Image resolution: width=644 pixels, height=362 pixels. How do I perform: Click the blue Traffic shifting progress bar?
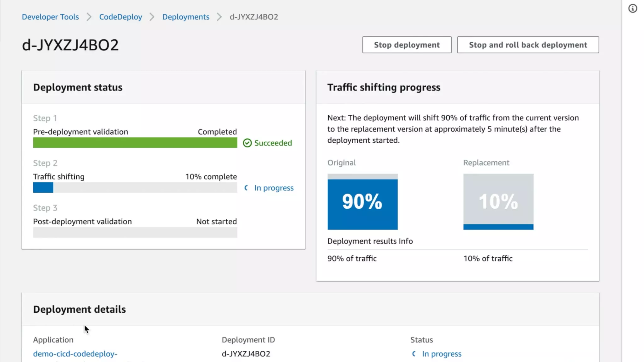coord(43,188)
